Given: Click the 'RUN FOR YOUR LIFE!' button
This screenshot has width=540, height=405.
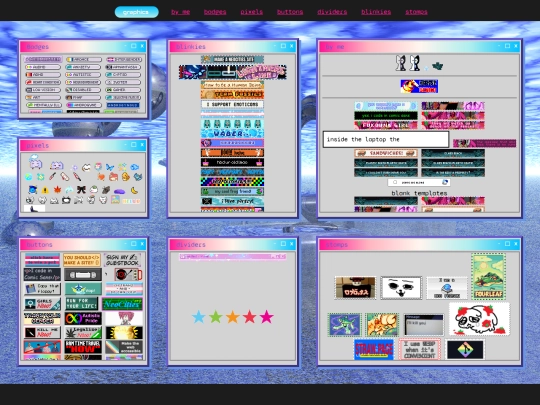Looking at the screenshot, I should coord(82,304).
